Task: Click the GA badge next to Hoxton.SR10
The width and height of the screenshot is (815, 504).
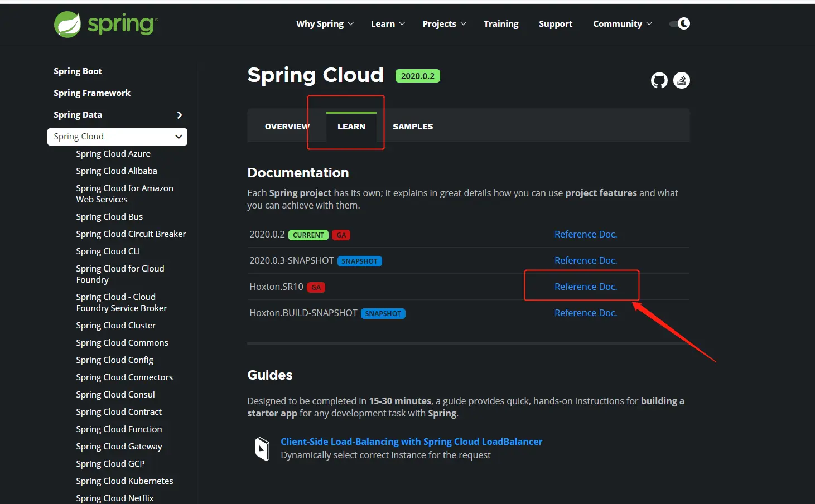Action: pos(316,288)
